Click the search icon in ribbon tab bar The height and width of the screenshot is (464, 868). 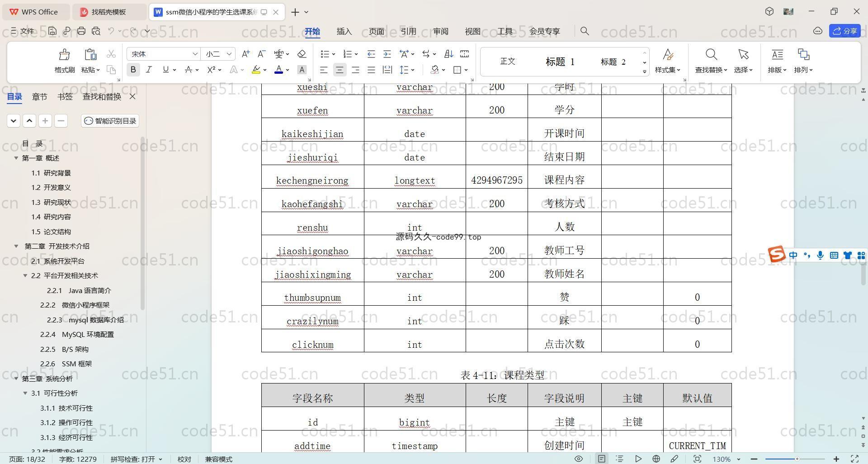tap(585, 31)
